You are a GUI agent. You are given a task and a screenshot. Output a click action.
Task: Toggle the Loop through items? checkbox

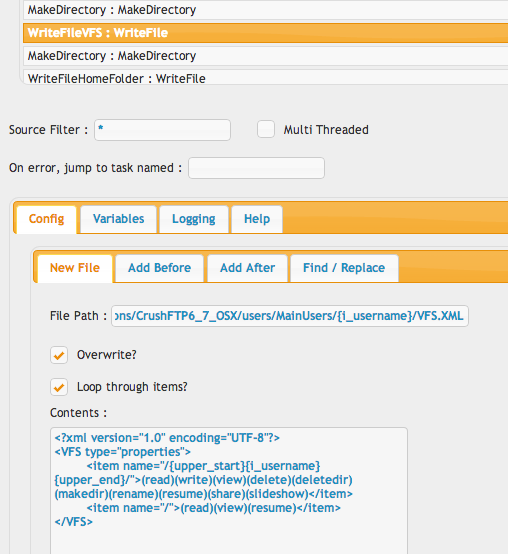[x=59, y=387]
